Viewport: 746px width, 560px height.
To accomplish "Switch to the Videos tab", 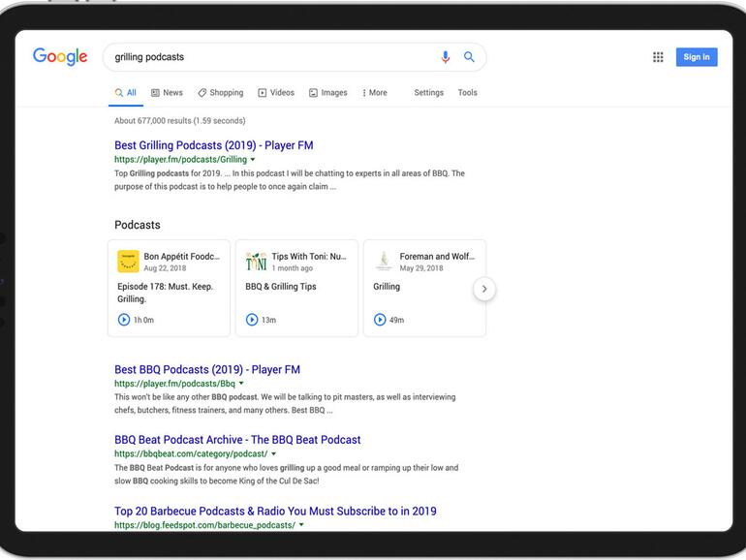I will pos(276,93).
